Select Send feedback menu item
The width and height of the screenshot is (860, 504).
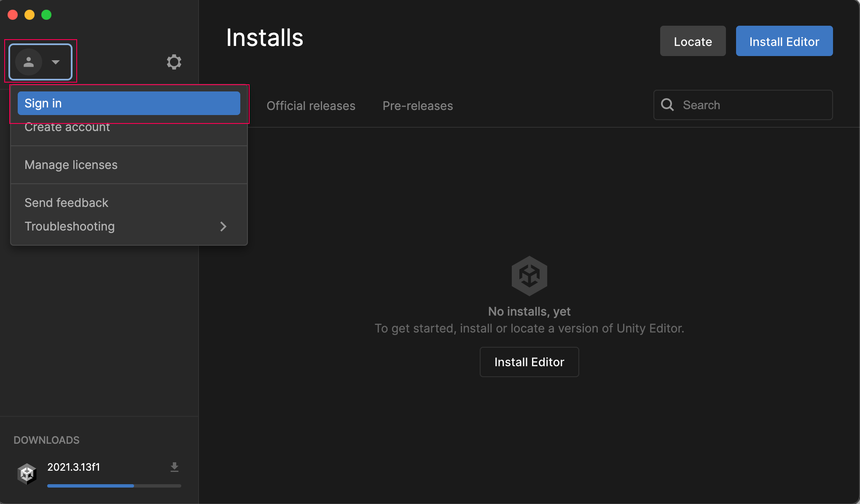67,203
